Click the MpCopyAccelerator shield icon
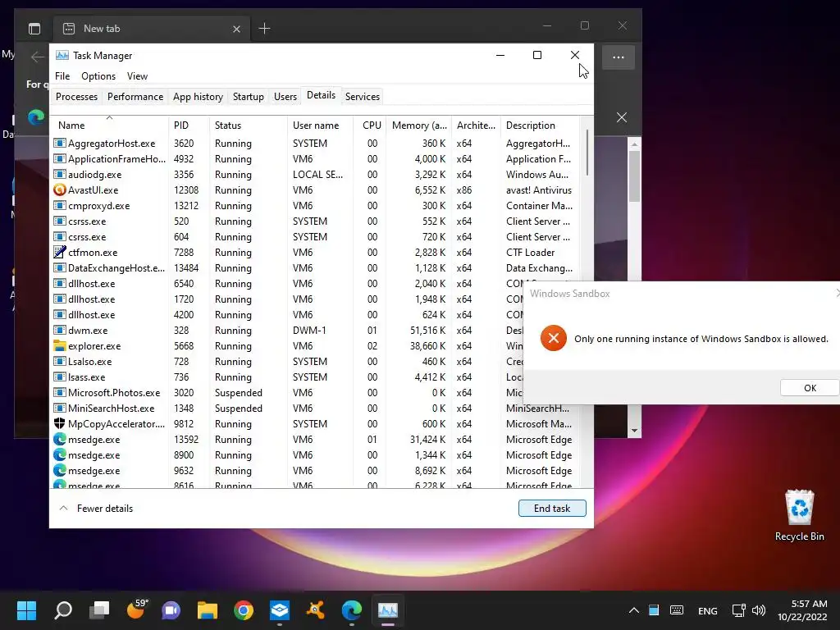Image resolution: width=840 pixels, height=630 pixels. click(59, 424)
